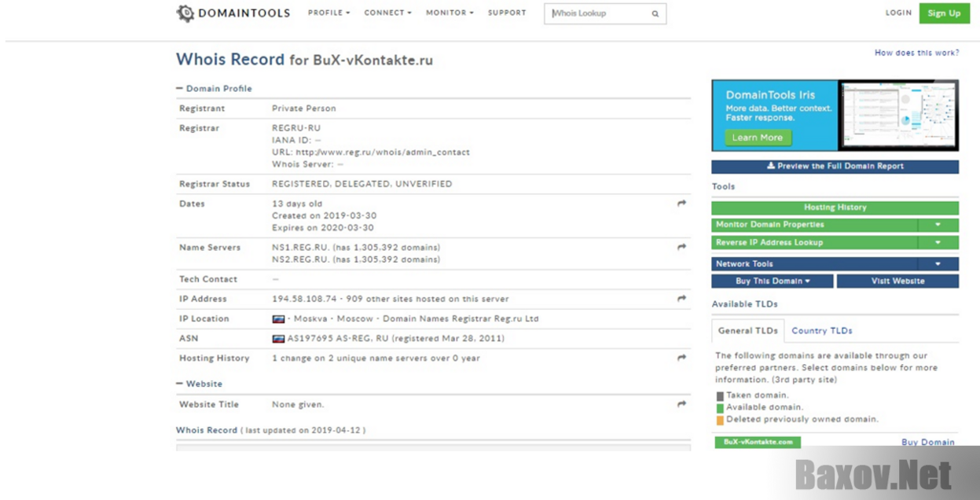The height and width of the screenshot is (500, 980).
Task: Click share arrow in Dates row
Action: (681, 204)
